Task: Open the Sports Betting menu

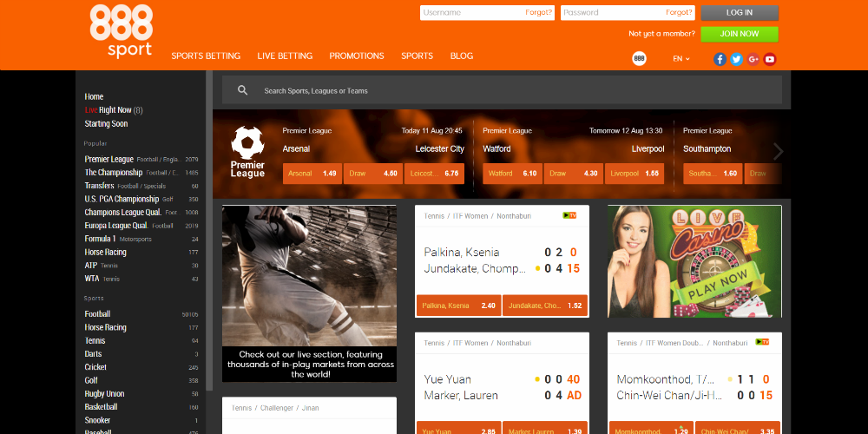Action: tap(206, 56)
